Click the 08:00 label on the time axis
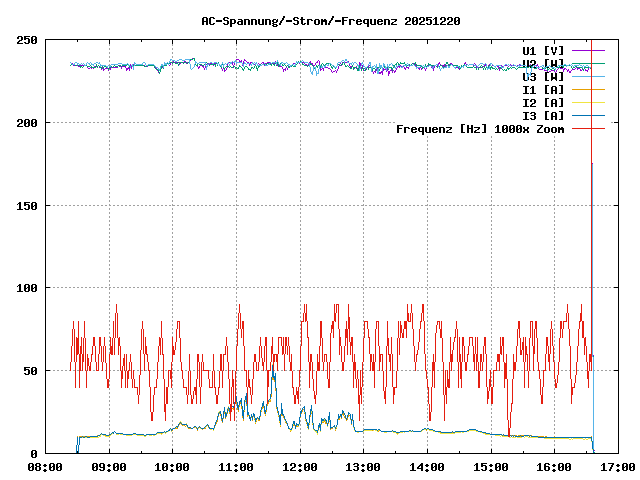Viewport: 640px width, 480px height. tap(44, 467)
